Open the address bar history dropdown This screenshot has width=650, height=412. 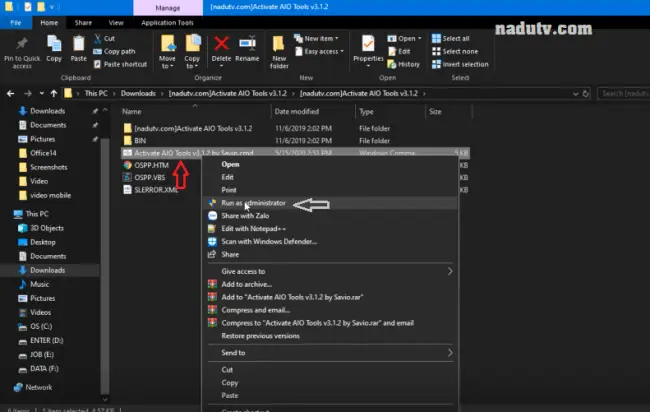coord(575,94)
